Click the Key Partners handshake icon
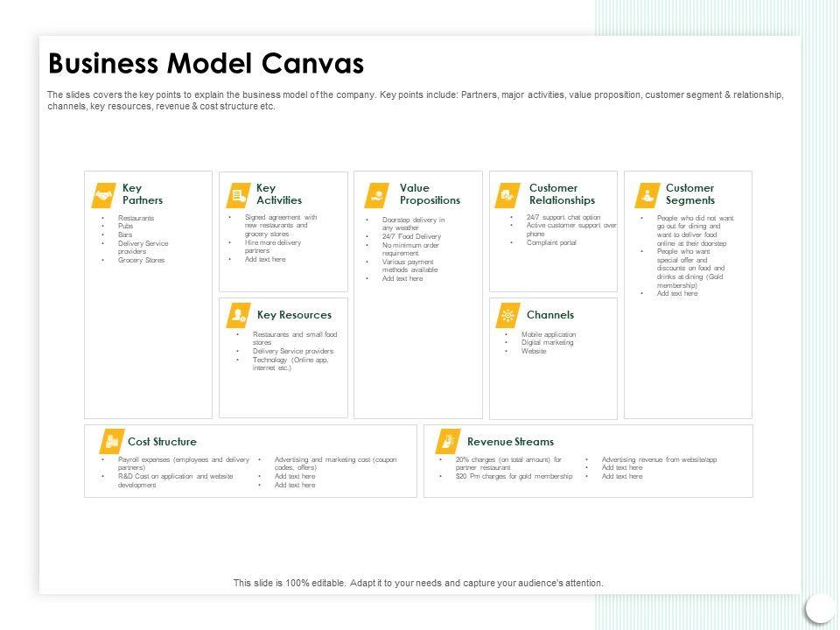Screen dimensions: 840x630 tap(103, 195)
